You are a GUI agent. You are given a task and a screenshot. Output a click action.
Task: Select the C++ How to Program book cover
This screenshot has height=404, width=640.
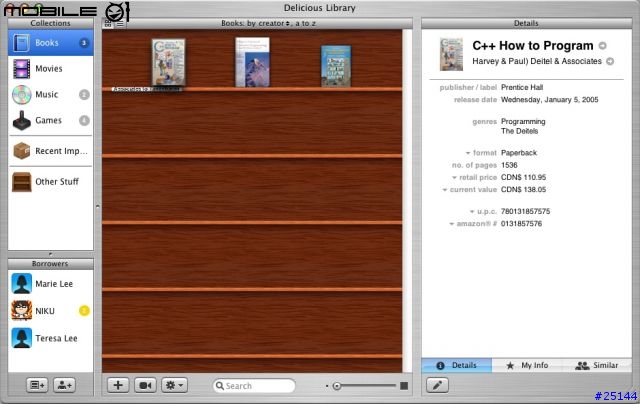click(x=169, y=62)
